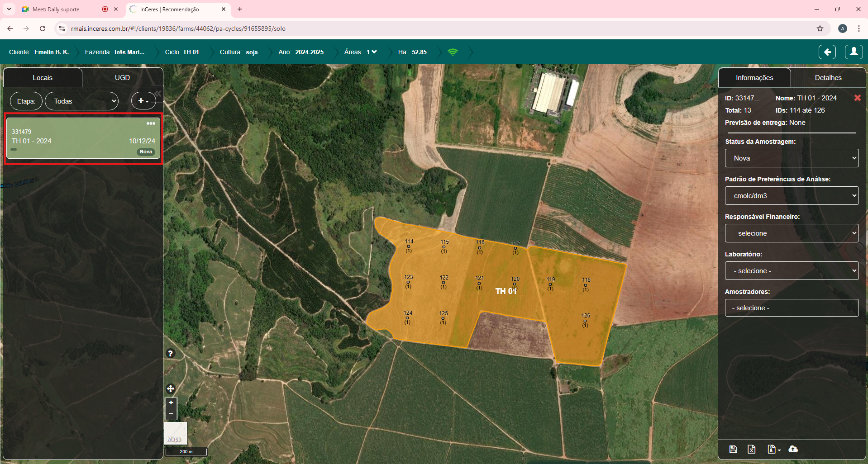868x464 pixels.
Task: Click sample point 122 on the map
Action: coord(444,283)
